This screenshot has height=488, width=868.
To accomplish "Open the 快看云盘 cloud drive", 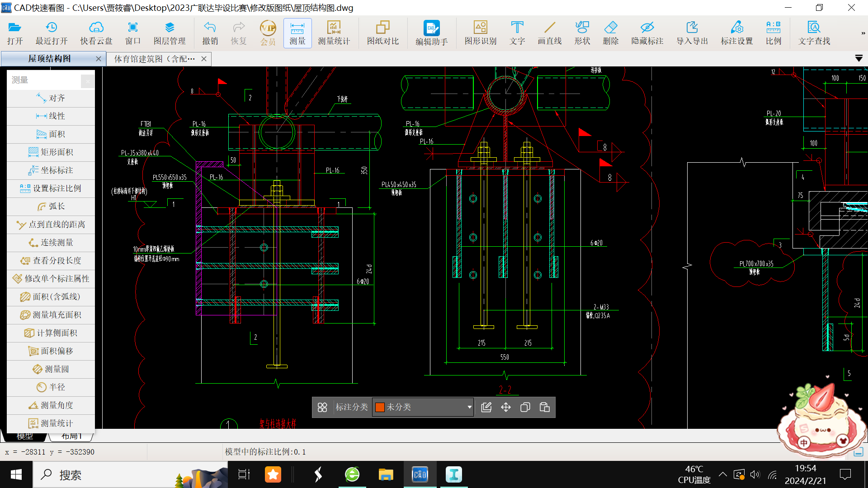I will pos(96,33).
